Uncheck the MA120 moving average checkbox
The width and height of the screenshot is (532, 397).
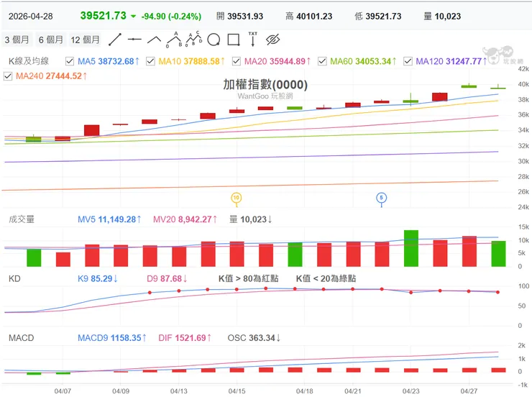click(x=408, y=61)
